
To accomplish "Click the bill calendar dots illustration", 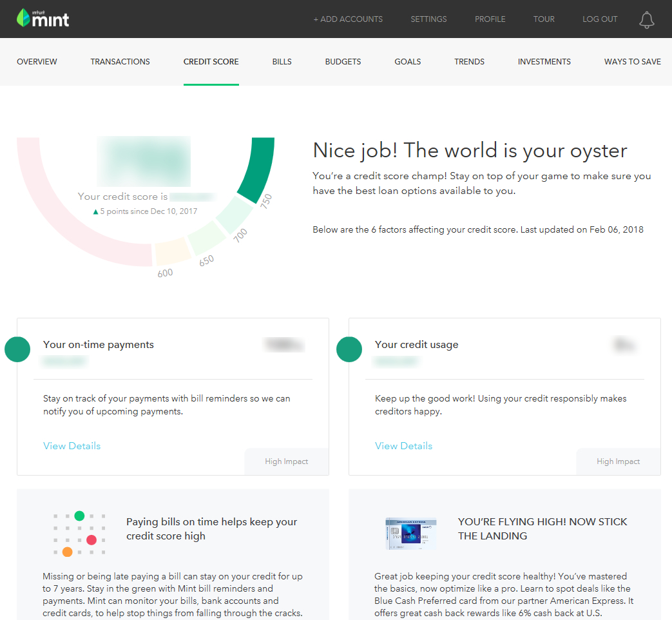I will click(79, 534).
